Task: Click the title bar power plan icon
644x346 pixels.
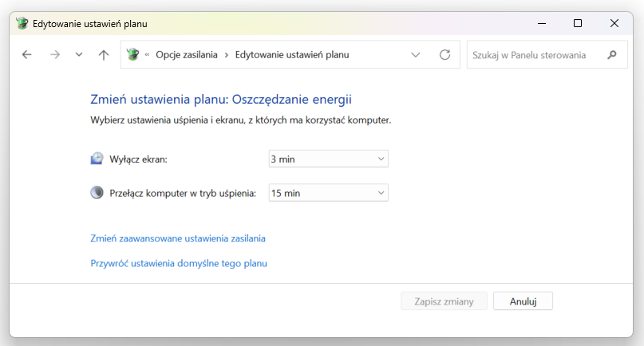Action: 22,23
